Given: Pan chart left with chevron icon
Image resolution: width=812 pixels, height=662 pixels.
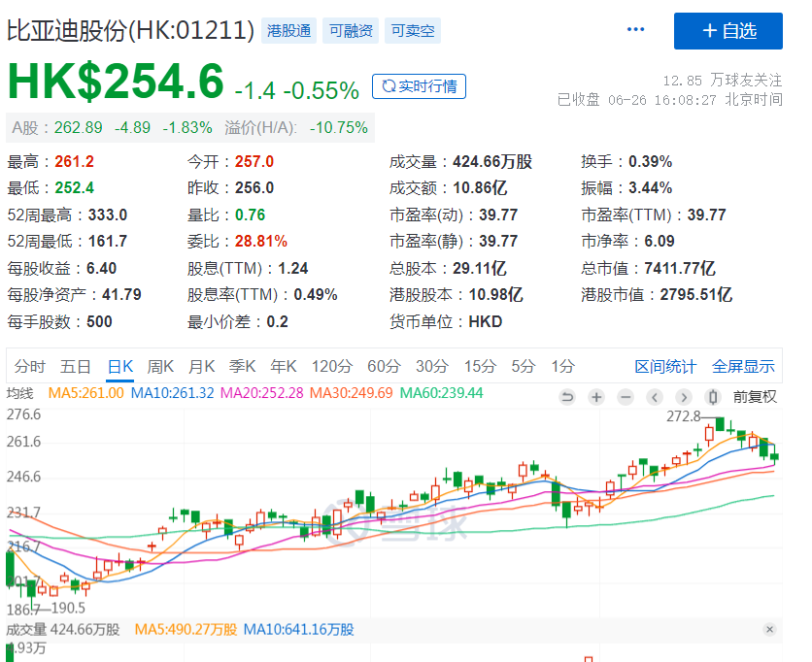Looking at the screenshot, I should [655, 397].
